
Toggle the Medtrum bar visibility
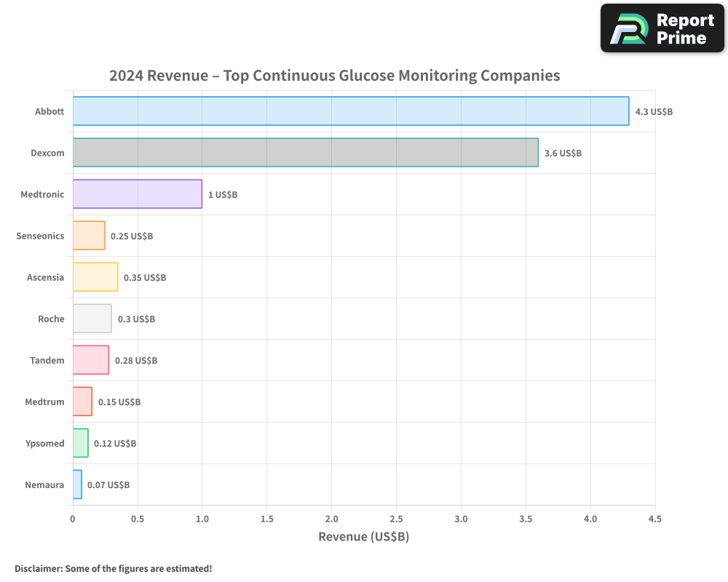pos(82,402)
